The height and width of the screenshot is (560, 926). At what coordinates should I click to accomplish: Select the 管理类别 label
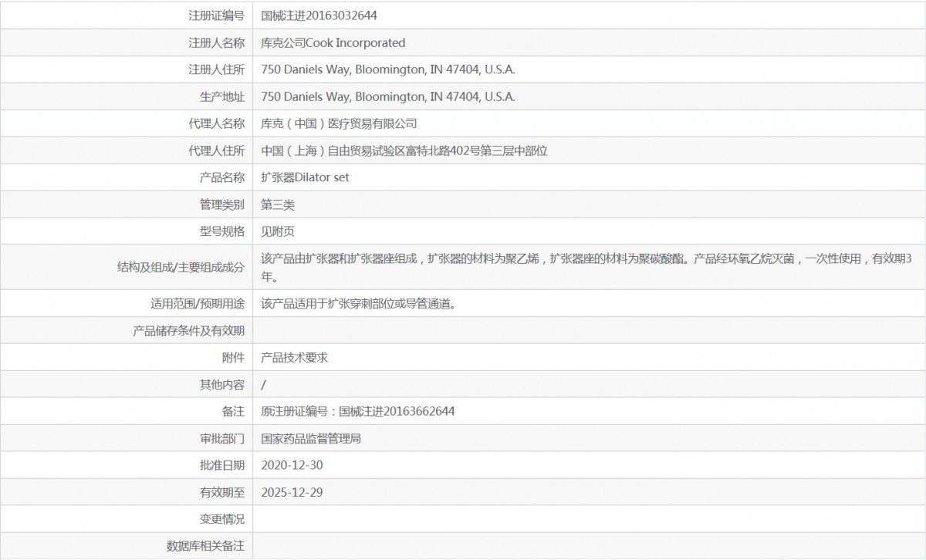(x=222, y=204)
